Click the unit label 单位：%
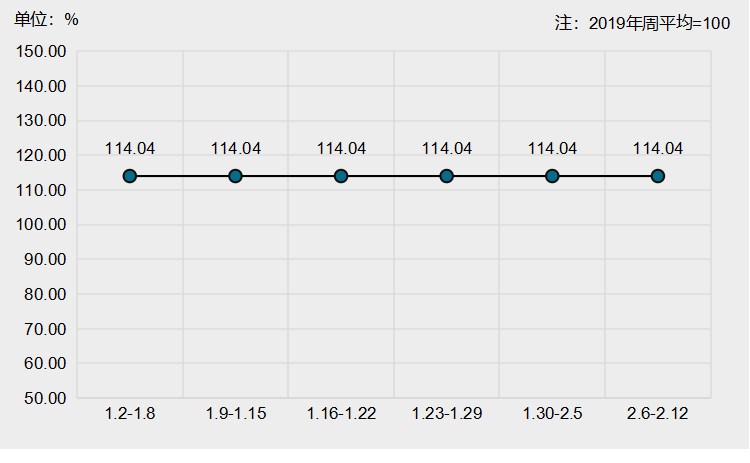 (x=46, y=20)
